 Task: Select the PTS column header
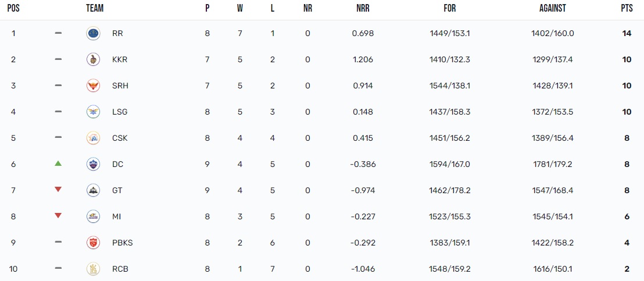coord(627,9)
